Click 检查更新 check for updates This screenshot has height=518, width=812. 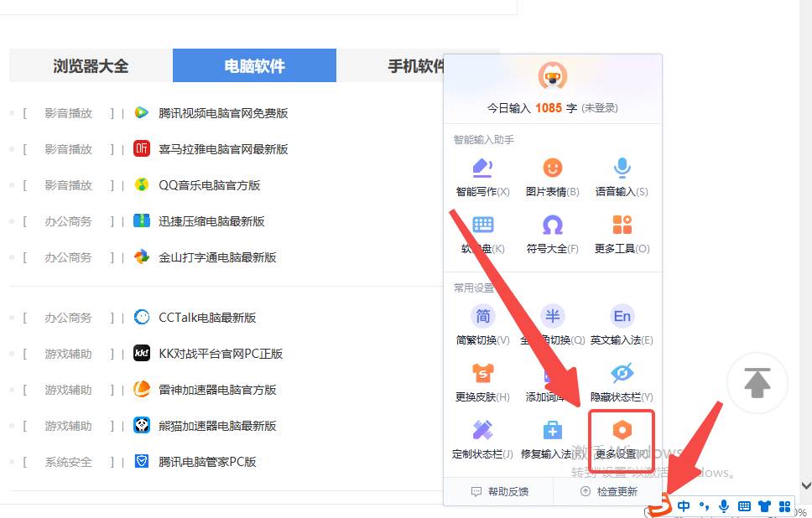pyautogui.click(x=609, y=492)
